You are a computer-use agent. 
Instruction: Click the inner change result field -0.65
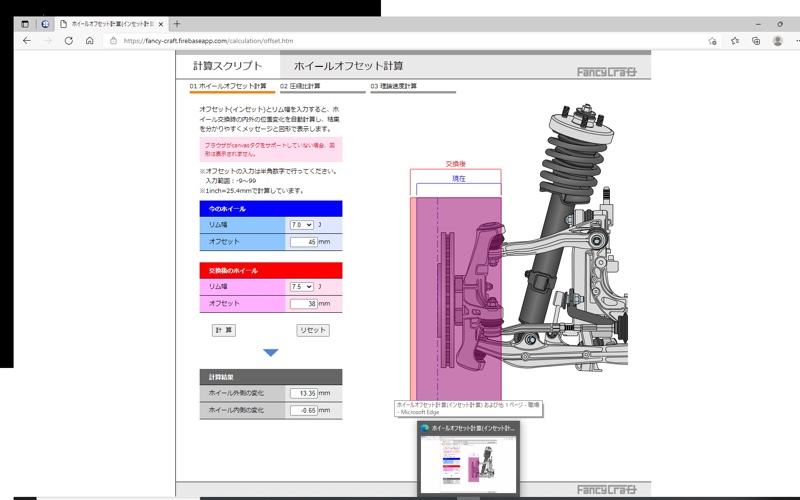pos(304,410)
